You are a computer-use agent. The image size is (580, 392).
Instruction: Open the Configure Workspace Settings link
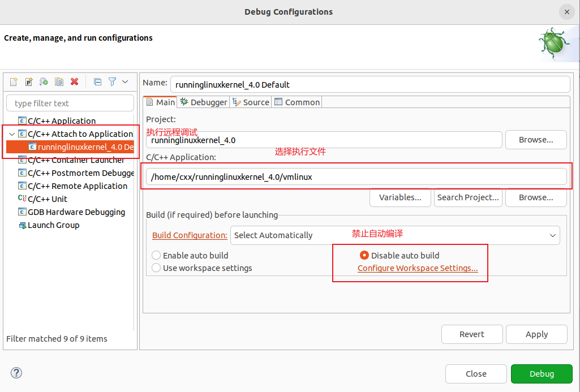[418, 268]
